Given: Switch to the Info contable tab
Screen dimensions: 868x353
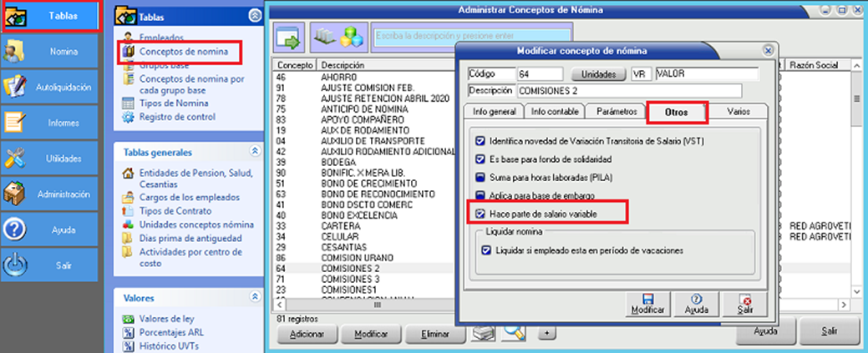Looking at the screenshot, I should coord(553,111).
